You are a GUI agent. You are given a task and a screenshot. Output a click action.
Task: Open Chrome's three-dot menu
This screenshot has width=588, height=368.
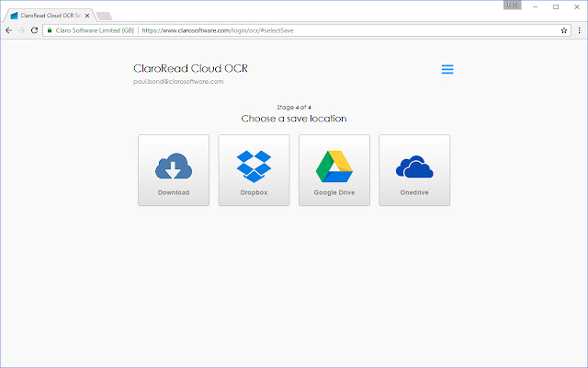tap(579, 30)
